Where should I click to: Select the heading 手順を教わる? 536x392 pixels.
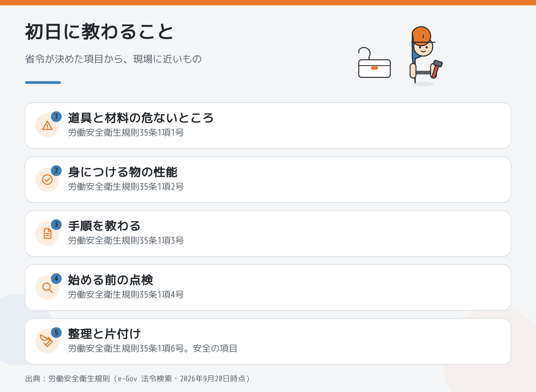click(104, 226)
